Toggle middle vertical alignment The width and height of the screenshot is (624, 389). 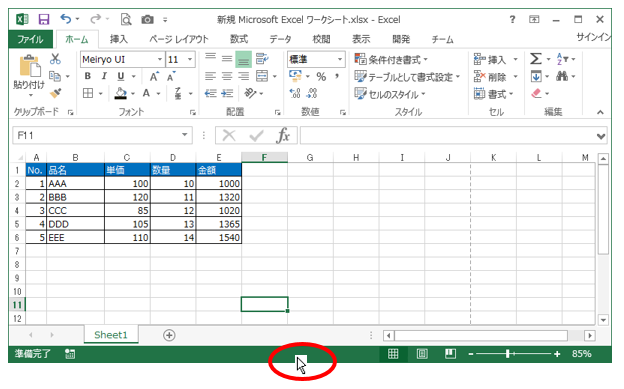(x=227, y=59)
